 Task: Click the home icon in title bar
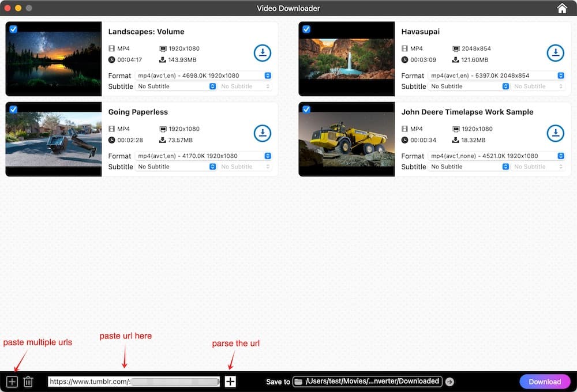[562, 8]
